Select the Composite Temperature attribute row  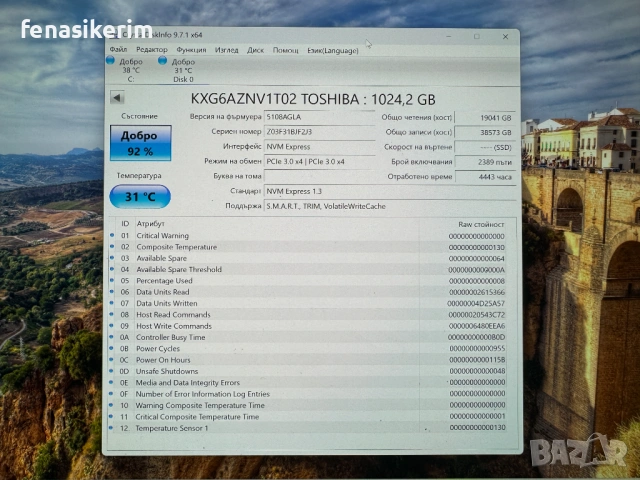click(307, 247)
